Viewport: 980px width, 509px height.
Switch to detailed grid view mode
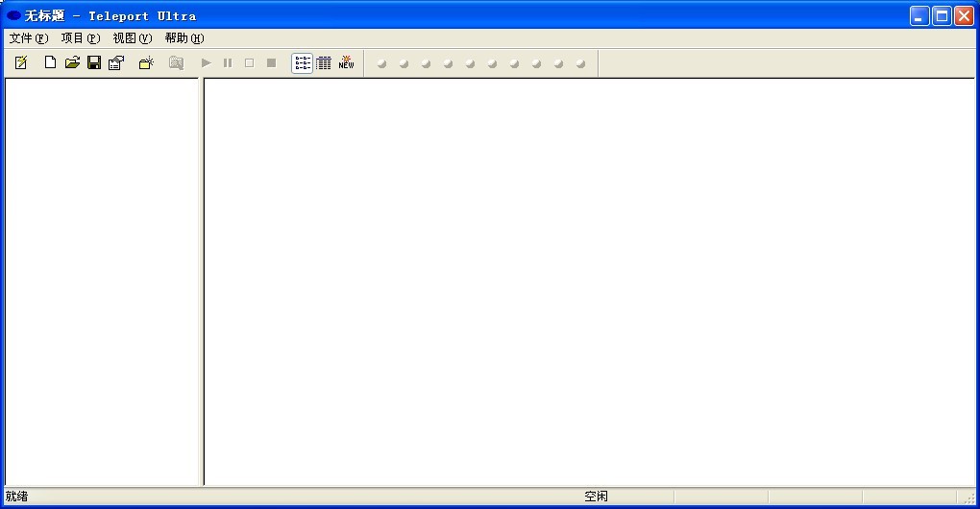coord(324,63)
